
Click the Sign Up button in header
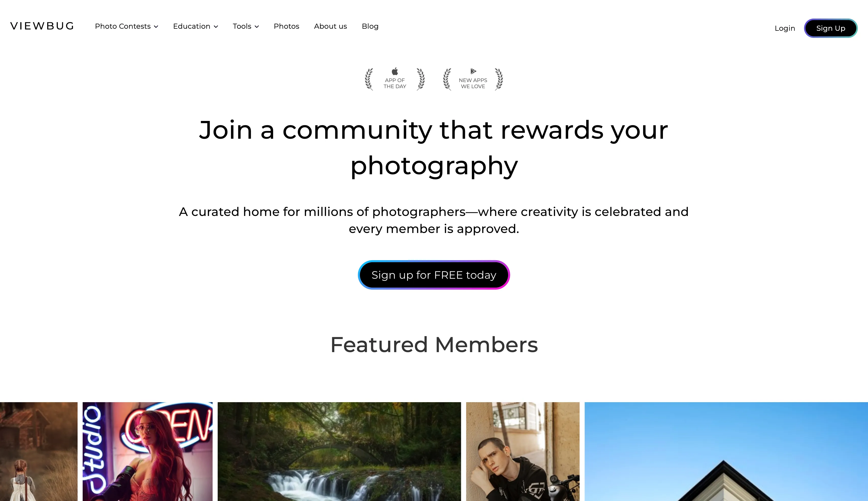830,28
